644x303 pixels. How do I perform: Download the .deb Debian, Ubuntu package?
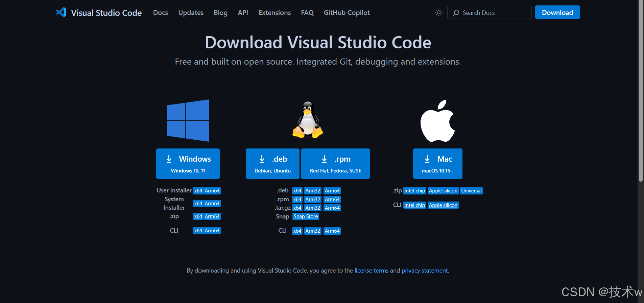[272, 164]
